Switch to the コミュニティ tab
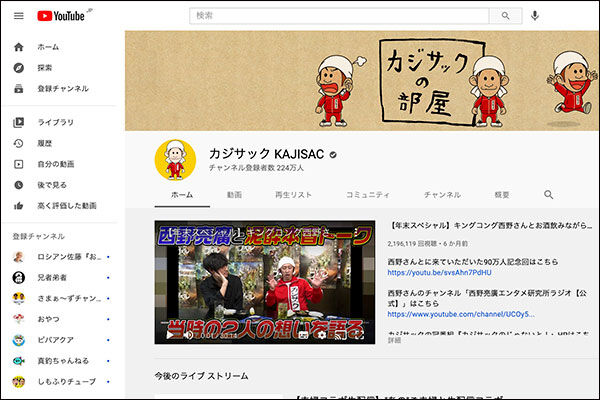This screenshot has height=400, width=600. pos(367,195)
